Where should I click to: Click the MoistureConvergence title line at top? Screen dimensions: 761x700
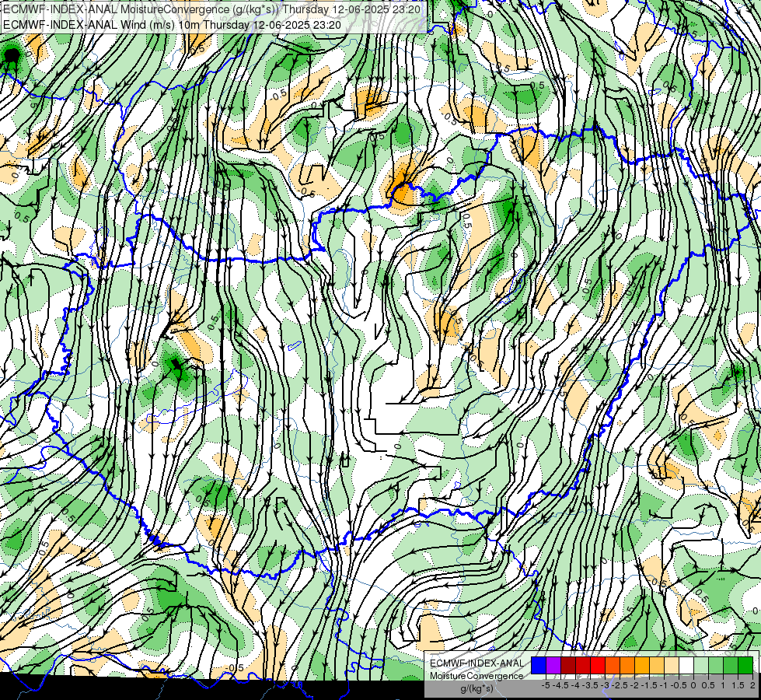(212, 9)
